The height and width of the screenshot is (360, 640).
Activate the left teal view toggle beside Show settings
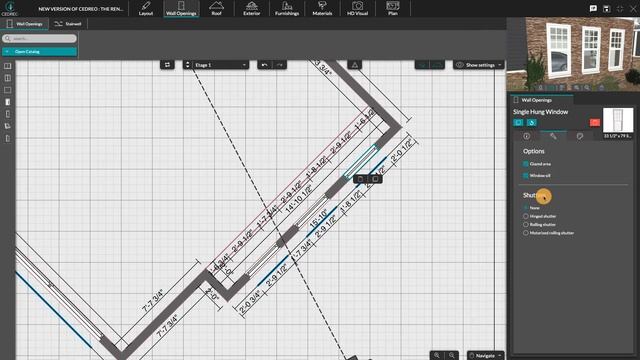click(422, 65)
